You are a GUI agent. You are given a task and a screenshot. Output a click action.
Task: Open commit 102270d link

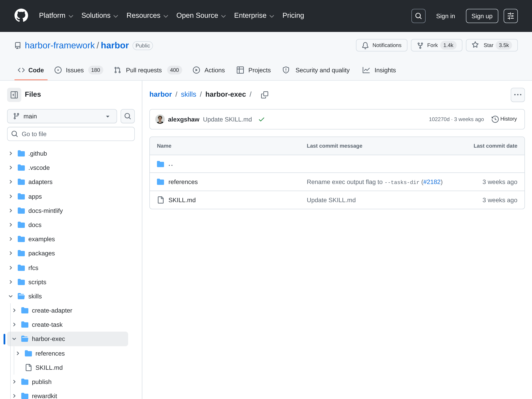tap(439, 119)
